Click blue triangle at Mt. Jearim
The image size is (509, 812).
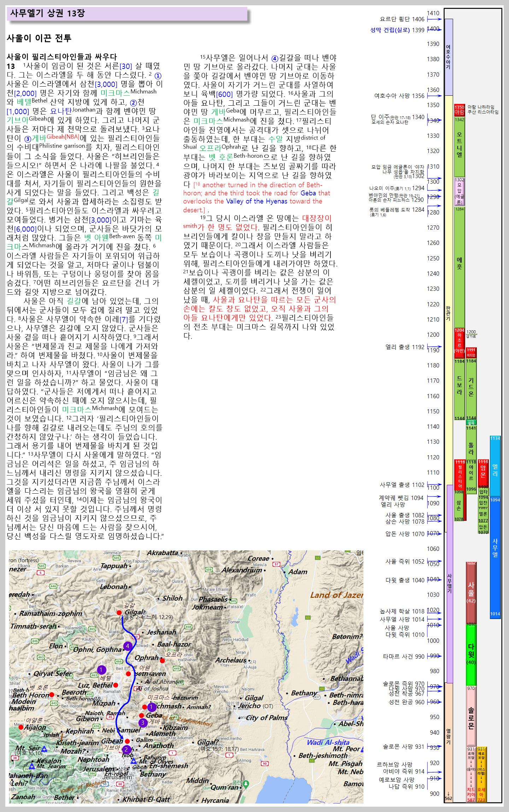pos(32,766)
